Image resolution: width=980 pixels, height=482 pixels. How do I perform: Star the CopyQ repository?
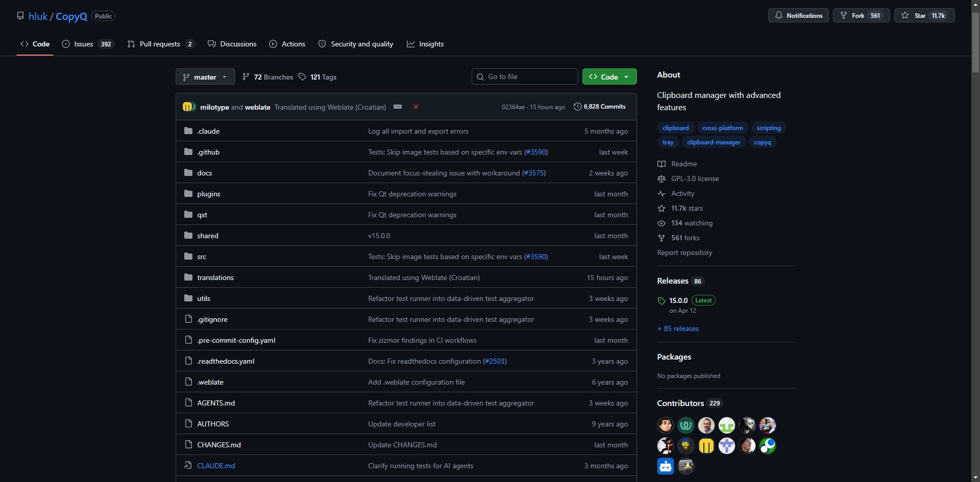(x=924, y=15)
